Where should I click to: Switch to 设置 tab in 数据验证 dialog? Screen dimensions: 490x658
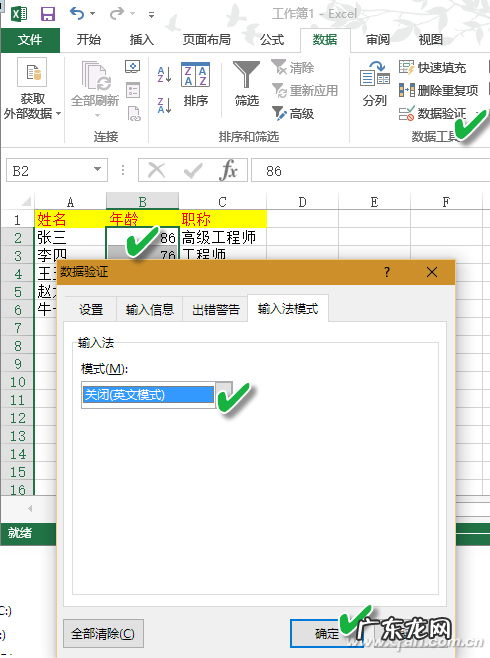point(91,309)
